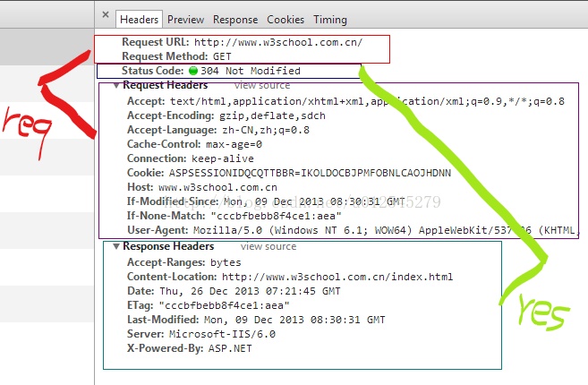This screenshot has height=385, width=588.
Task: Collapse the Request Headers section
Action: click(x=116, y=86)
